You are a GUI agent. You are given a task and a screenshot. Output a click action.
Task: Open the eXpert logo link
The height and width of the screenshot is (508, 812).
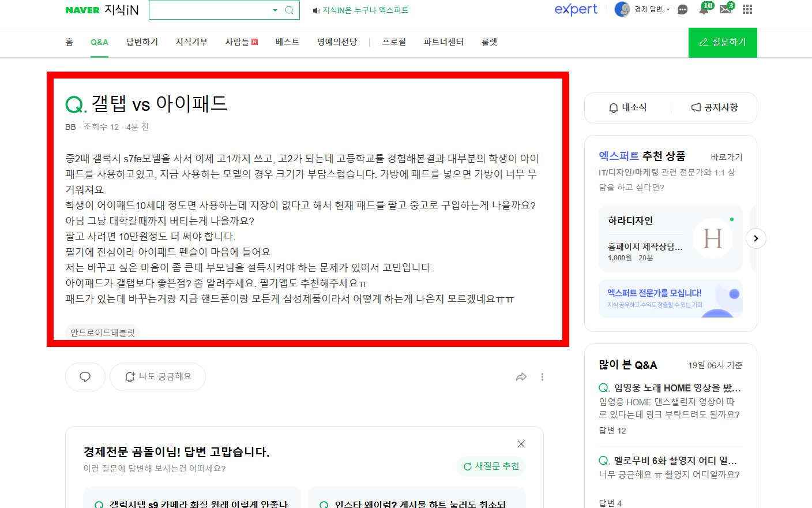576,9
